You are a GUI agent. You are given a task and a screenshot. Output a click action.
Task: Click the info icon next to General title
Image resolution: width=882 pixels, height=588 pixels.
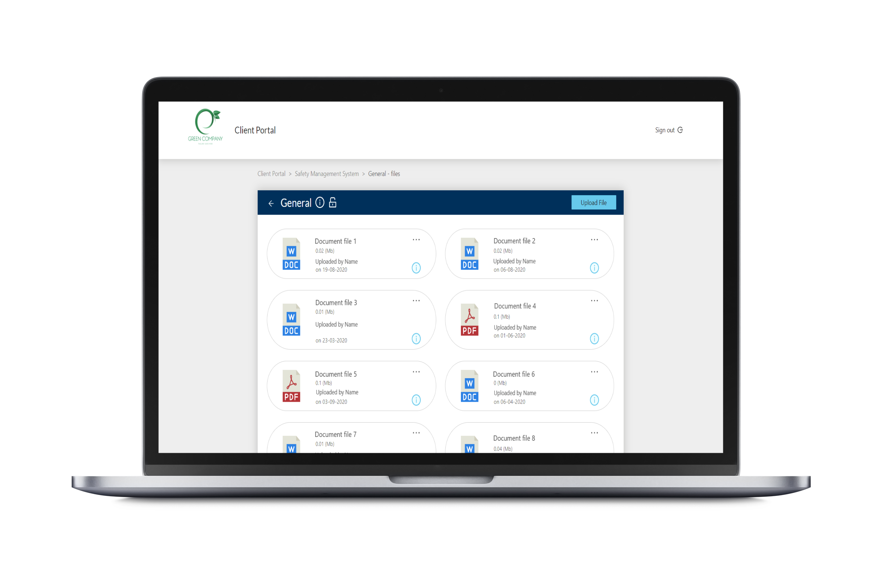[x=342, y=203]
